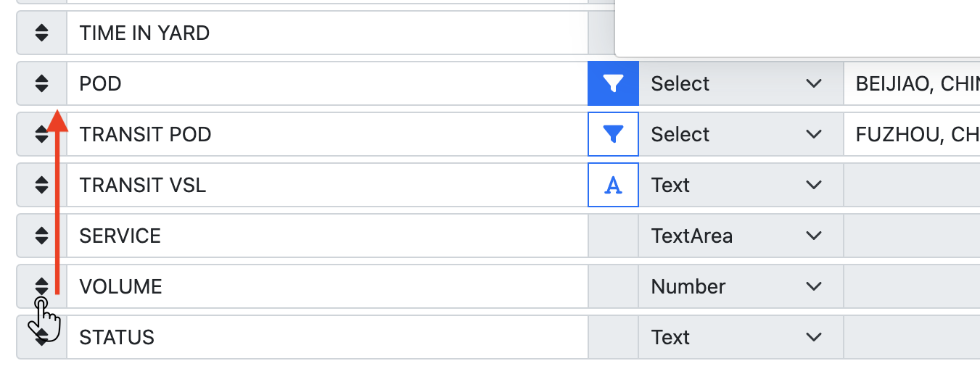
Task: Click the sort handle for TIME IN YARD row
Action: 41,33
